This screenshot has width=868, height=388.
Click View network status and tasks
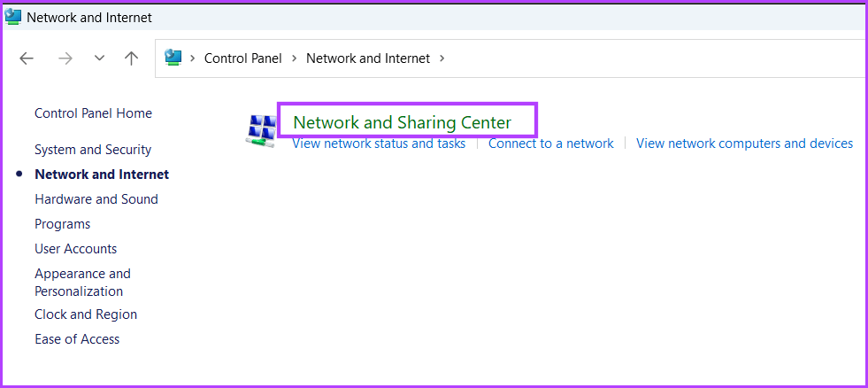point(379,144)
